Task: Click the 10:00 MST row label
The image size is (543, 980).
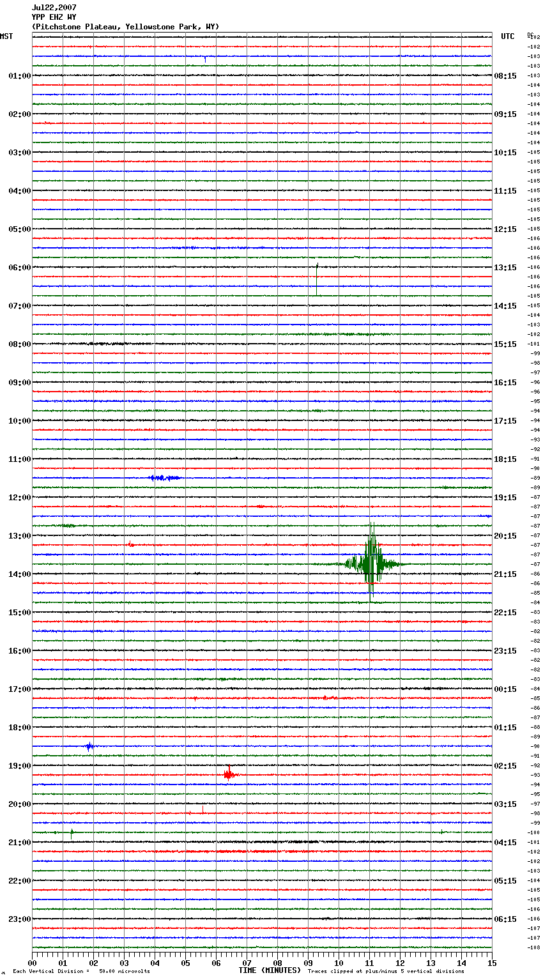Action: 19,421
